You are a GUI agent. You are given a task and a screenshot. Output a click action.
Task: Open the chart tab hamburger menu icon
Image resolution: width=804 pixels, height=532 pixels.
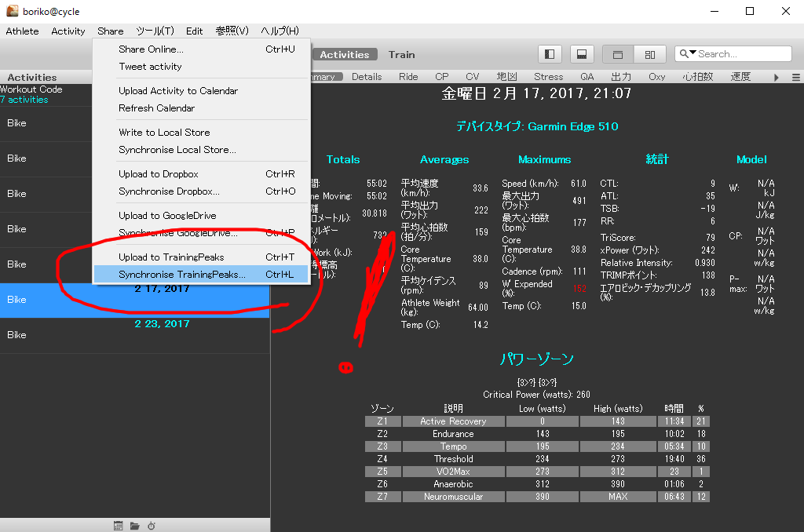[795, 77]
